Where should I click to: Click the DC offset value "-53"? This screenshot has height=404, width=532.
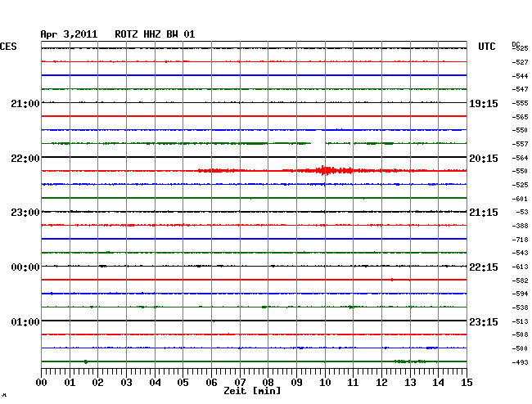[x=522, y=212]
